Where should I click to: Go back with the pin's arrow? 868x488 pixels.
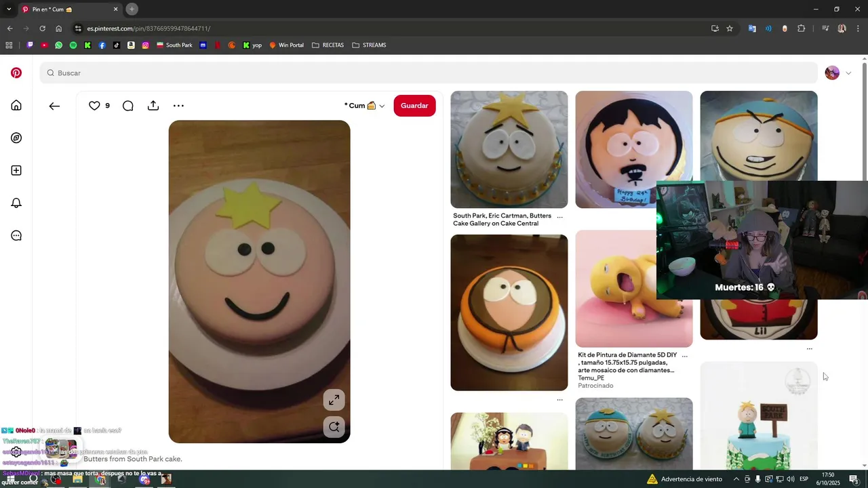point(54,106)
